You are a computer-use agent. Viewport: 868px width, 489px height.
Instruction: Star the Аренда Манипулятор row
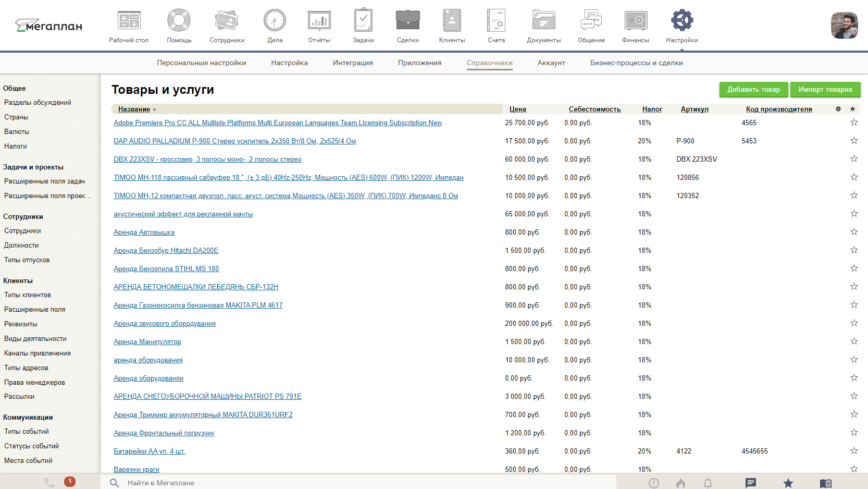click(854, 341)
